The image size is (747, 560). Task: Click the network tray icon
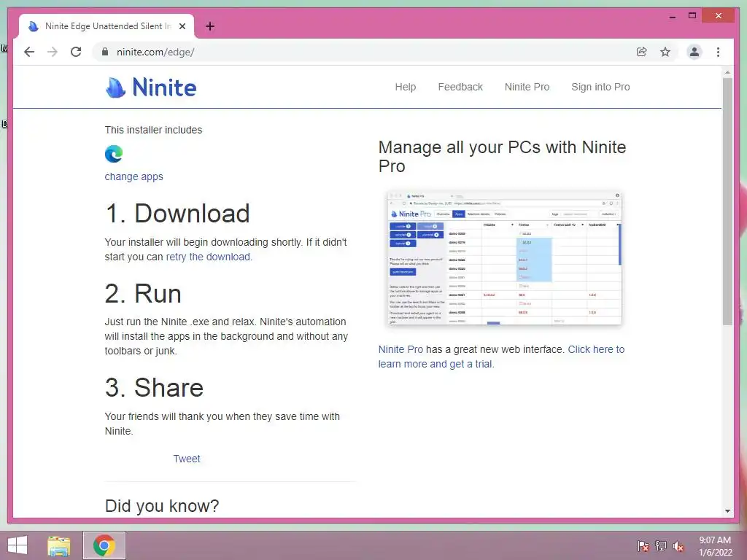pos(661,545)
